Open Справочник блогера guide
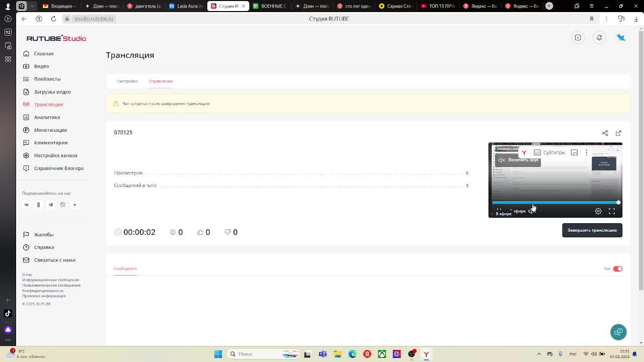The image size is (644, 362). point(59,168)
